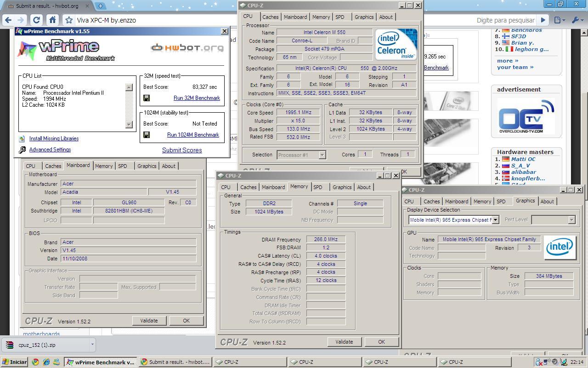588x368 pixels.
Task: Open the Display Device Selection dropdown
Action: click(x=495, y=220)
